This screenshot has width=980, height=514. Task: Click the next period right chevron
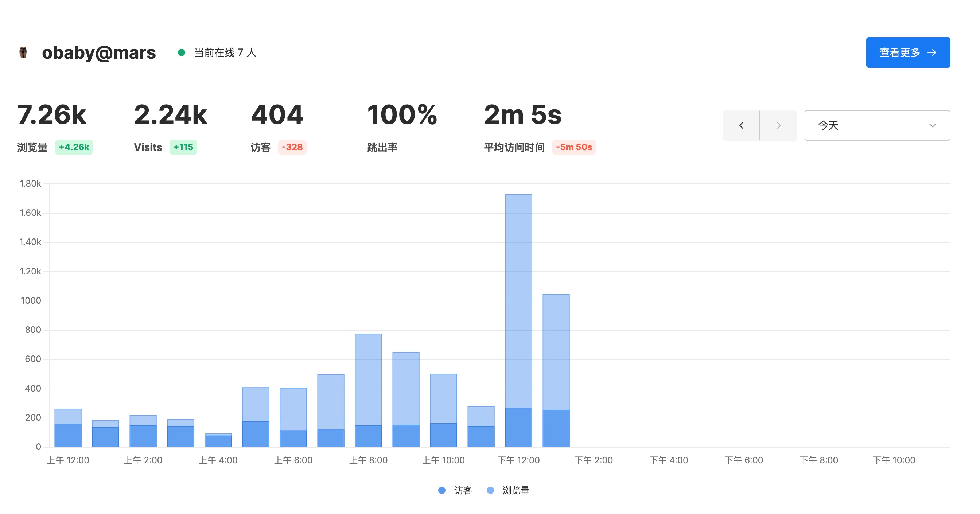click(778, 125)
